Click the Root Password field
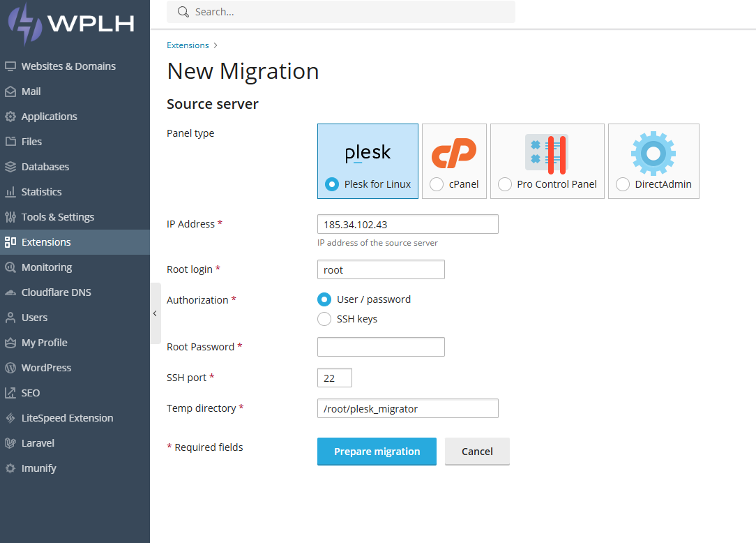Viewport: 756px width, 543px height. pyautogui.click(x=381, y=347)
